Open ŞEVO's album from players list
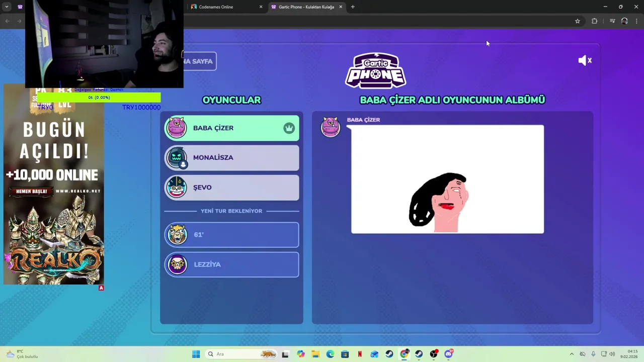 pyautogui.click(x=231, y=188)
